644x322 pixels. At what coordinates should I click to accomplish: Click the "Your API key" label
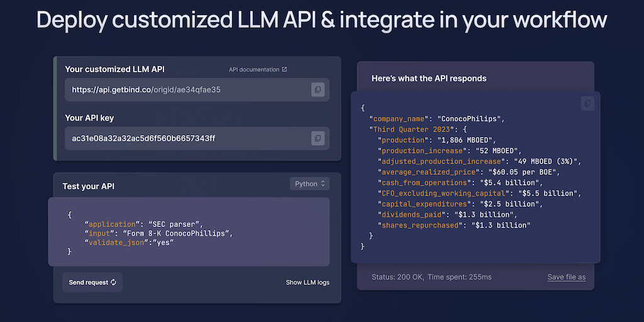point(89,118)
